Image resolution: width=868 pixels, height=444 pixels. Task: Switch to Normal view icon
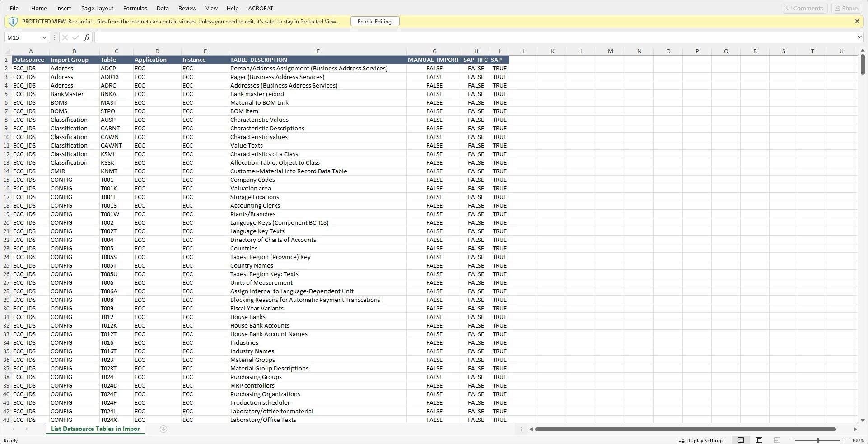click(x=741, y=440)
